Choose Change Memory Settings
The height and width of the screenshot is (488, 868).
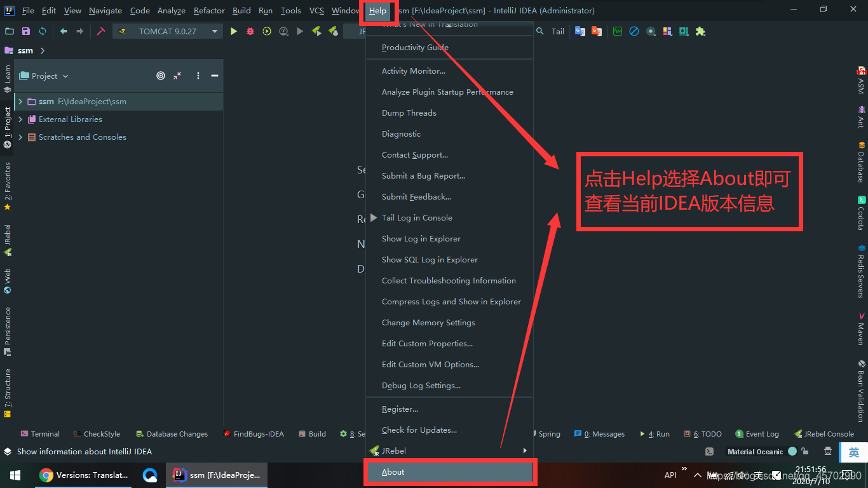[x=450, y=322]
